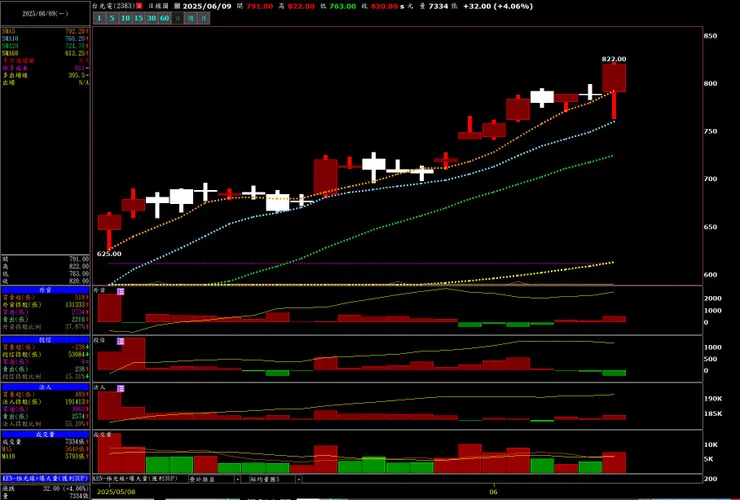Switch chart to 10-minute interval

click(x=125, y=18)
